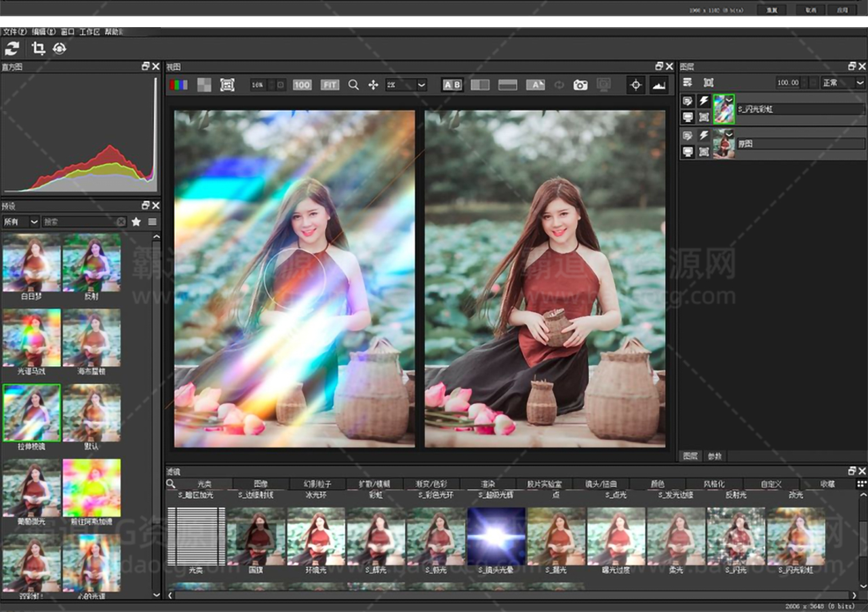The height and width of the screenshot is (612, 868).
Task: Select the Crop tool in top toolbar
Action: tap(39, 48)
